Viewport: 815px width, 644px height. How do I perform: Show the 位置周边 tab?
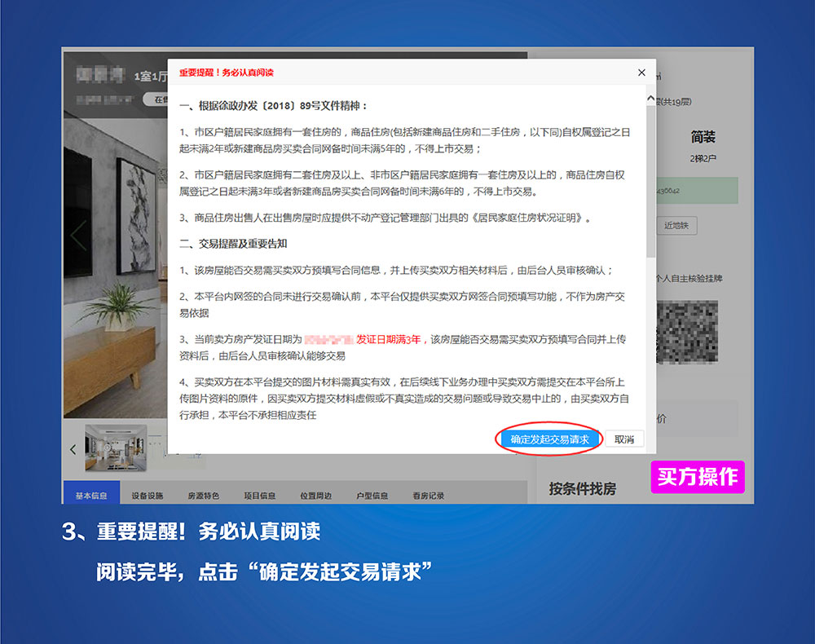(x=316, y=496)
